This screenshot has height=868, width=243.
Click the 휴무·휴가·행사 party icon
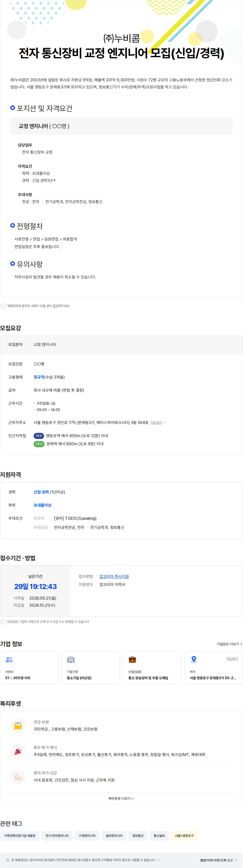18,751
